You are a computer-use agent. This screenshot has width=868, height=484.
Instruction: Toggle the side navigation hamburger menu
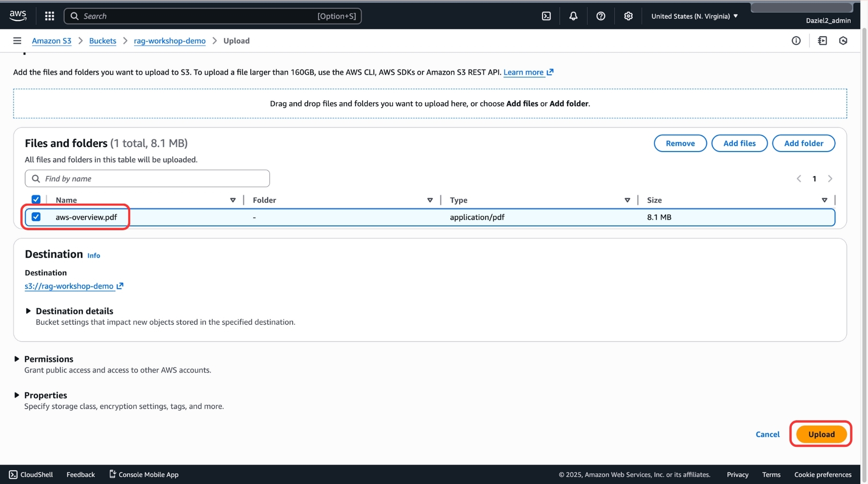[x=17, y=41]
